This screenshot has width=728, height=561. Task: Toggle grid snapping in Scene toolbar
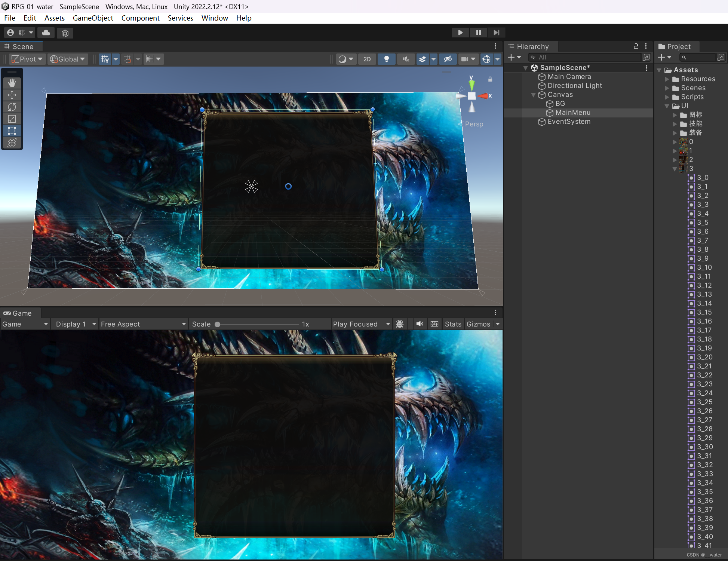coord(128,59)
